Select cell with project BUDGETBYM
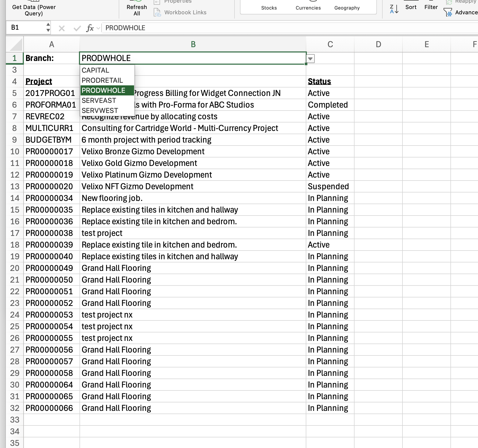This screenshot has height=448, width=478. point(52,140)
